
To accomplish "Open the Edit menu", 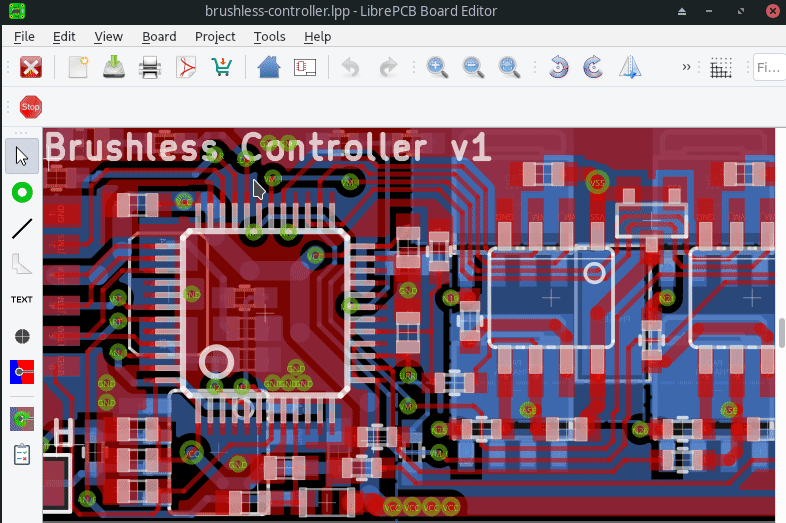I will pos(64,37).
